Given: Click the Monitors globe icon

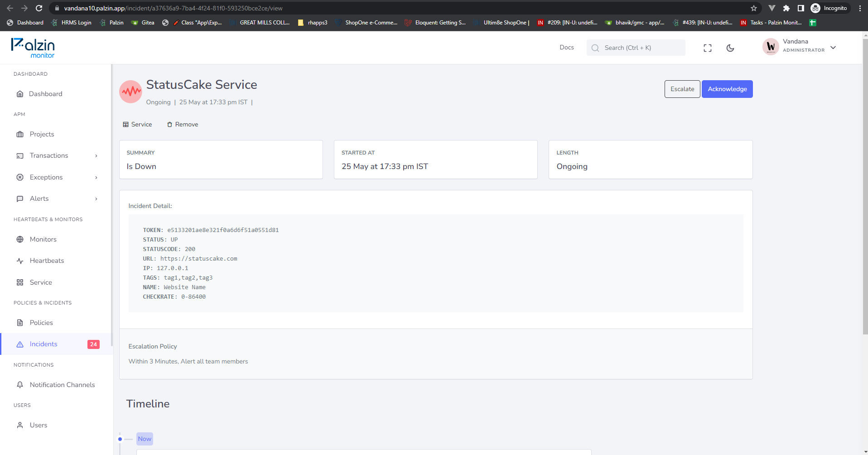Looking at the screenshot, I should [20, 239].
